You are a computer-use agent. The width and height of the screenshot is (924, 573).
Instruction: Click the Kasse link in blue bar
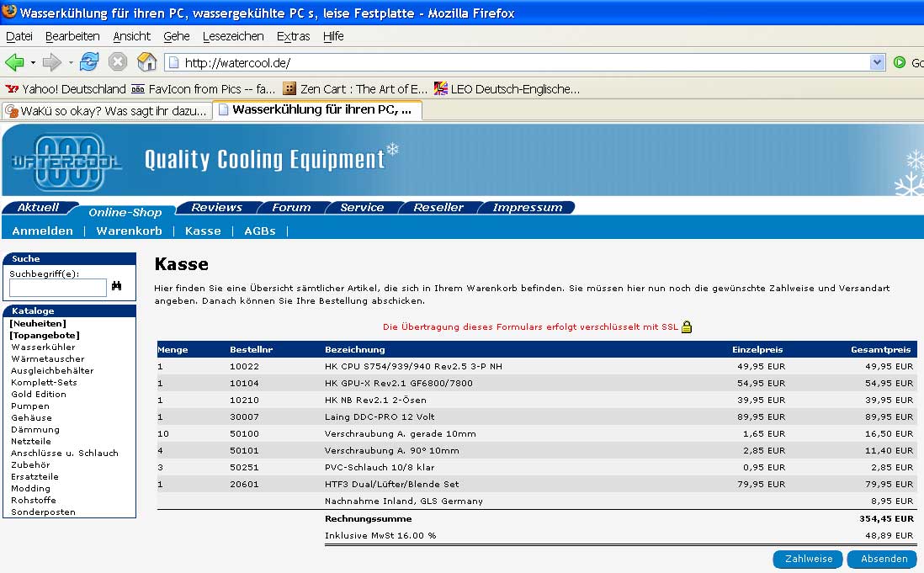(x=203, y=231)
